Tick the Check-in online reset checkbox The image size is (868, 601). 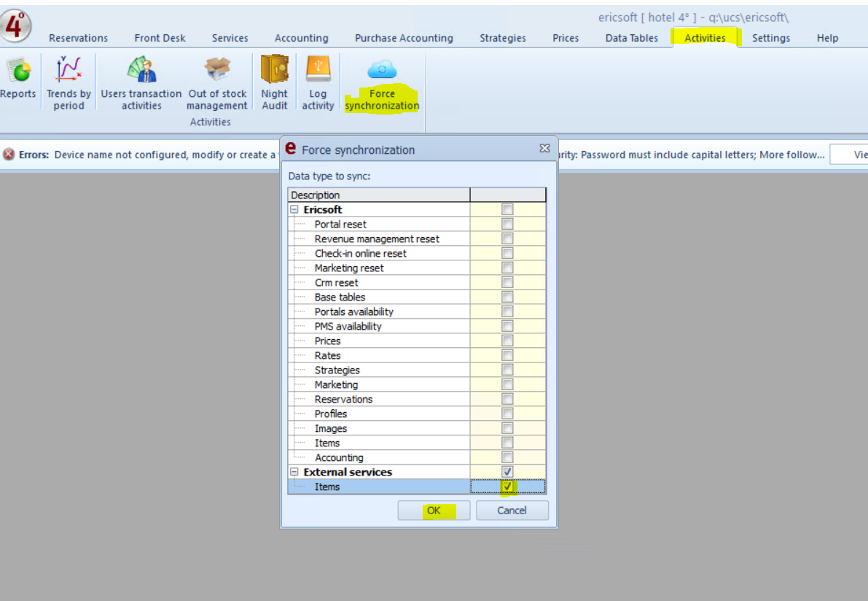point(507,253)
